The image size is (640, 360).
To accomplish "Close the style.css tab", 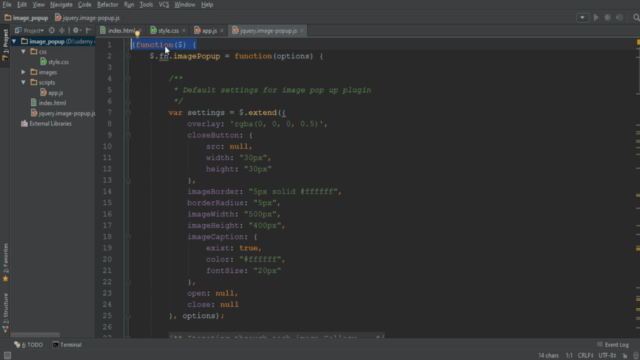I will [184, 31].
